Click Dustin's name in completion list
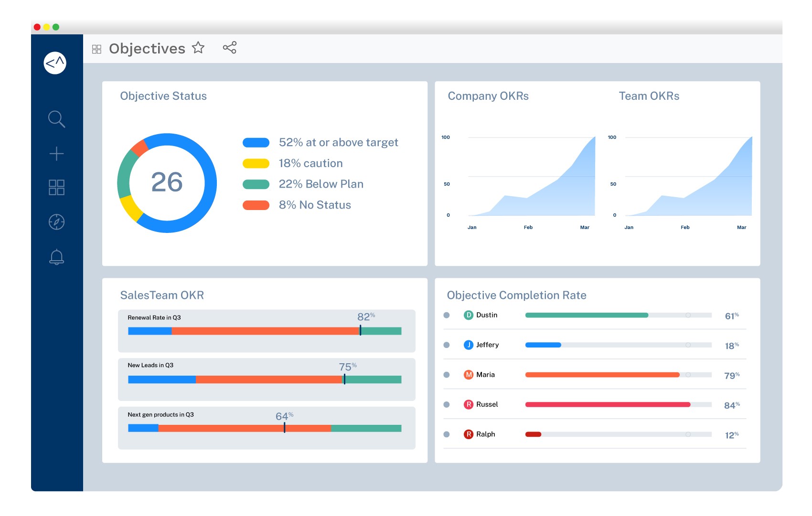This screenshot has height=516, width=812. pyautogui.click(x=487, y=315)
